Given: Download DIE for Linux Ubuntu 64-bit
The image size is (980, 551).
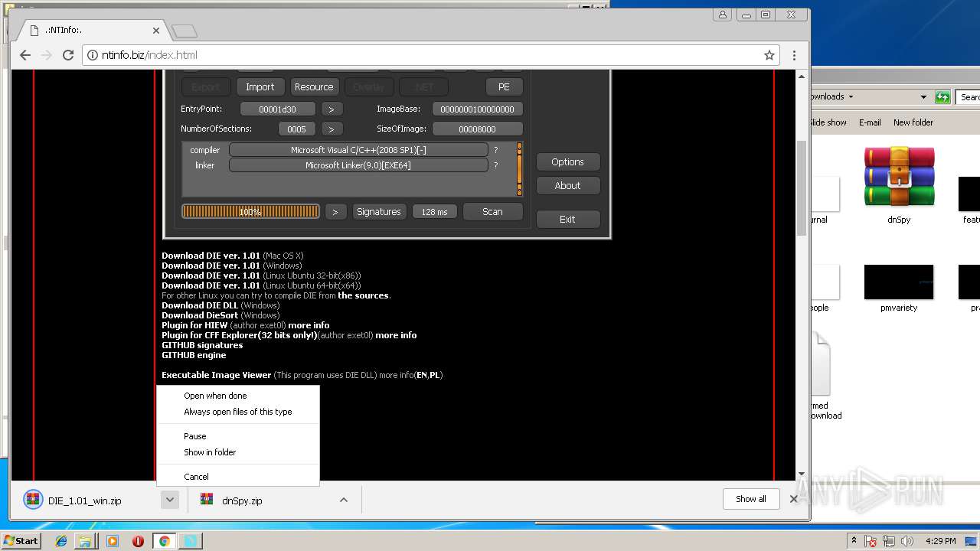Looking at the screenshot, I should 211,285.
